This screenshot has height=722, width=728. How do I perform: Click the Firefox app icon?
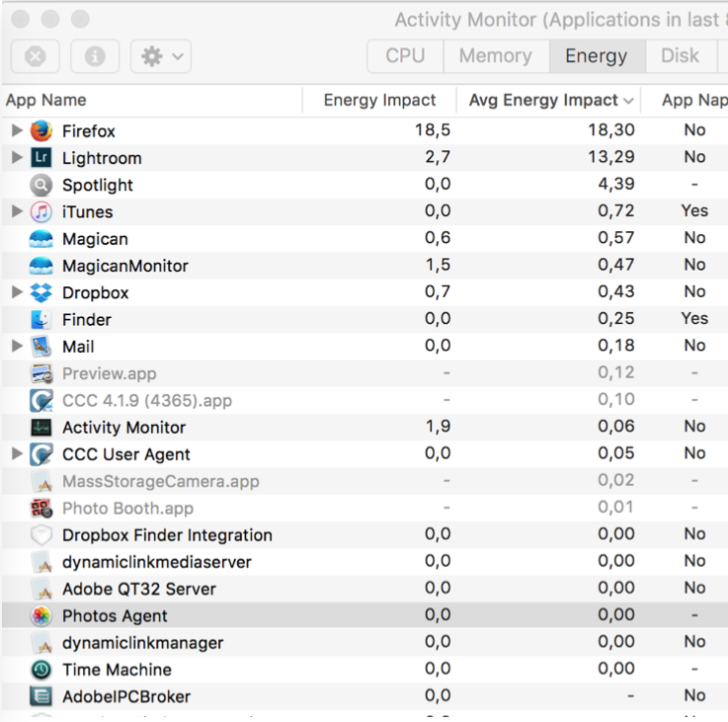click(x=41, y=131)
